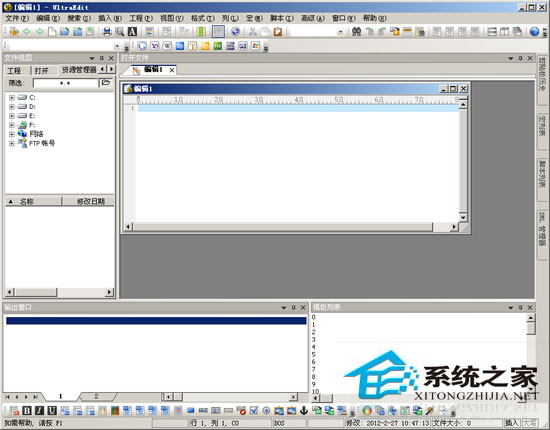This screenshot has height=430, width=550.
Task: Click the Forward arrow toolbar icon
Action: tap(40, 32)
